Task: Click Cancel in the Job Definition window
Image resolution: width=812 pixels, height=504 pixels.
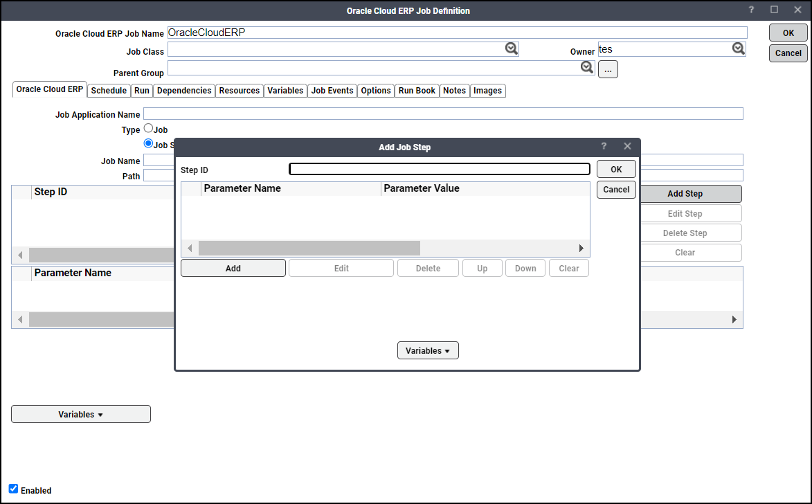Action: (x=788, y=53)
